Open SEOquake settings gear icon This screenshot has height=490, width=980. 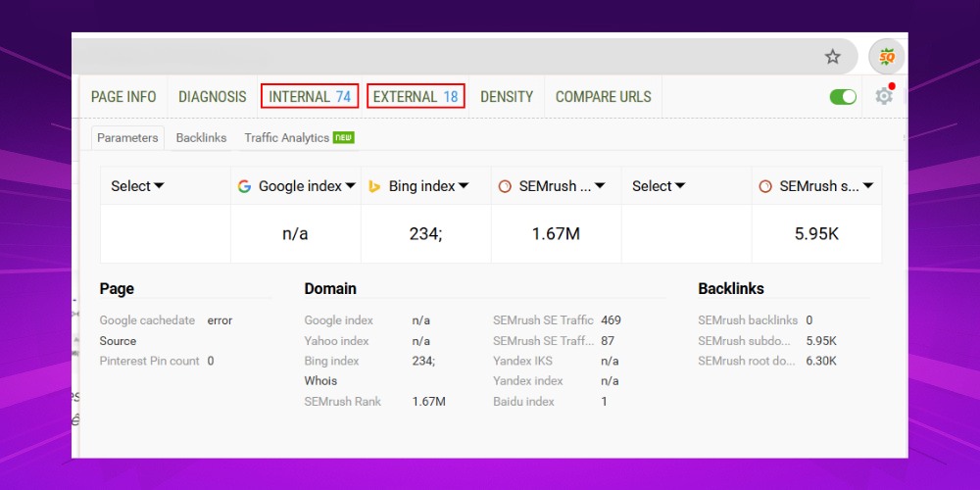click(884, 96)
